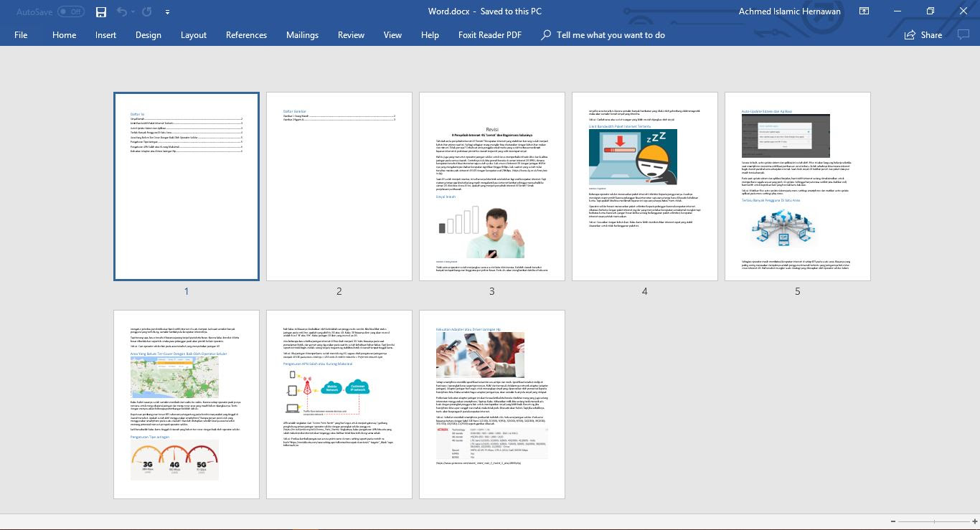Switch to the Layout tab
This screenshot has height=530, width=980.
pos(193,34)
